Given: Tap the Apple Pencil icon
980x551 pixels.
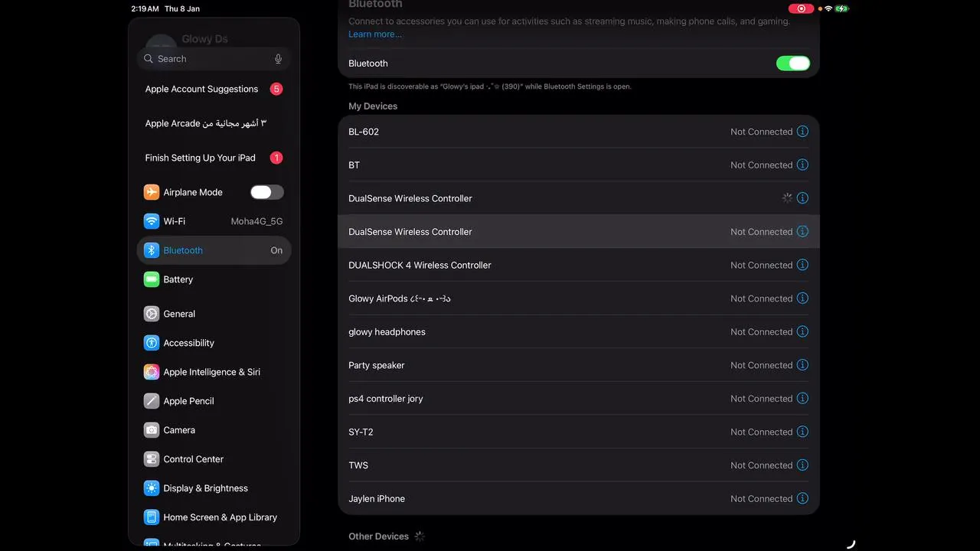Looking at the screenshot, I should [152, 401].
